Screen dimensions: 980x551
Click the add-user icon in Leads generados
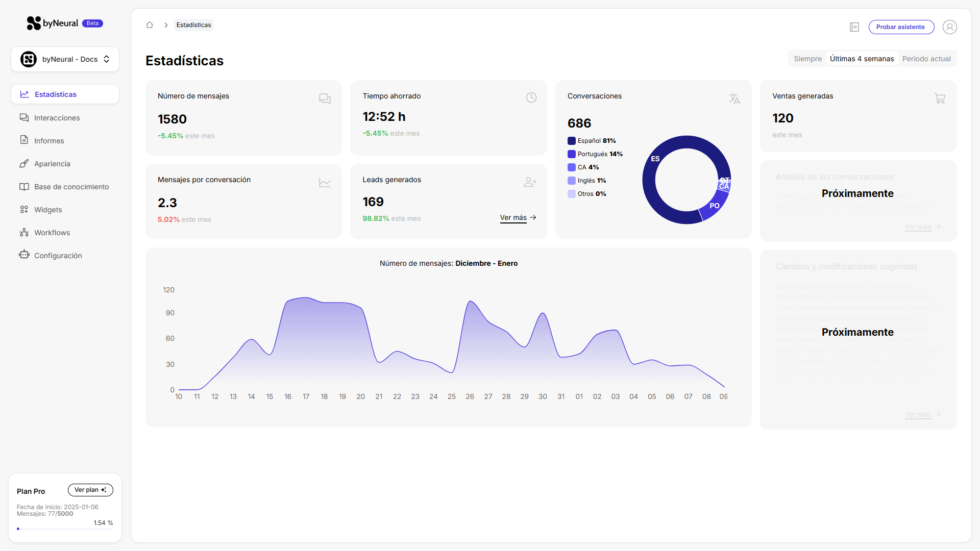click(530, 182)
